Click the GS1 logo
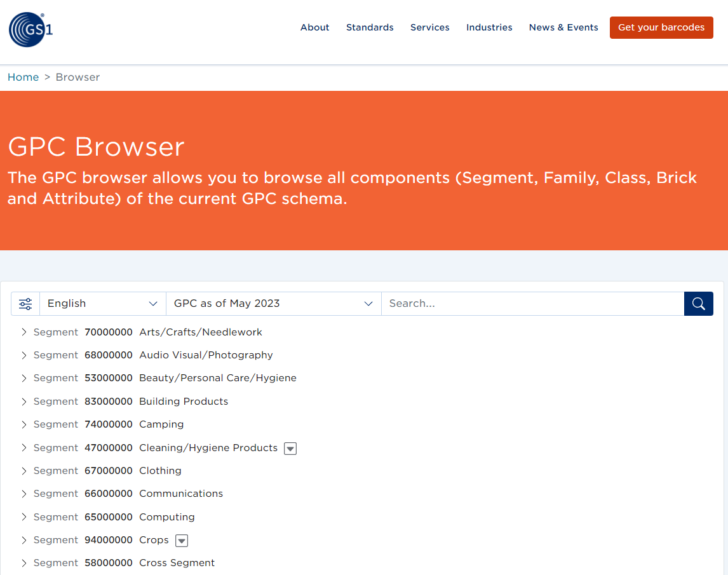 click(30, 29)
